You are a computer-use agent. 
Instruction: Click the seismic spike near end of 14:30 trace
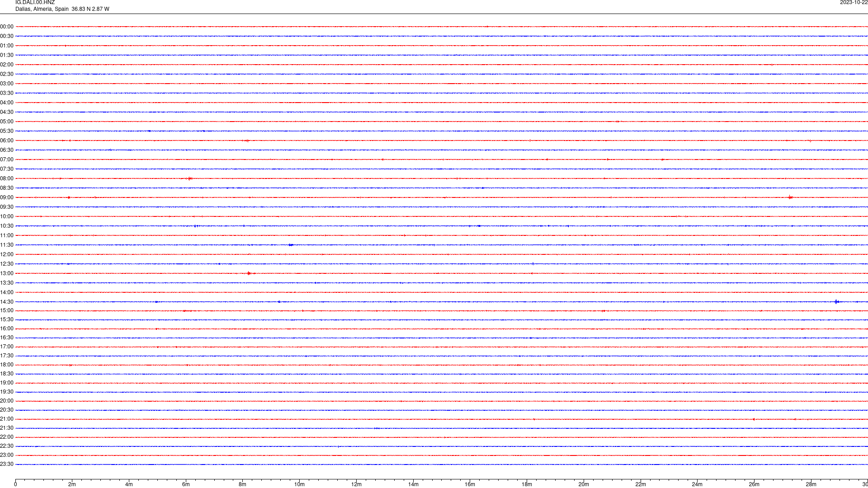pos(837,302)
